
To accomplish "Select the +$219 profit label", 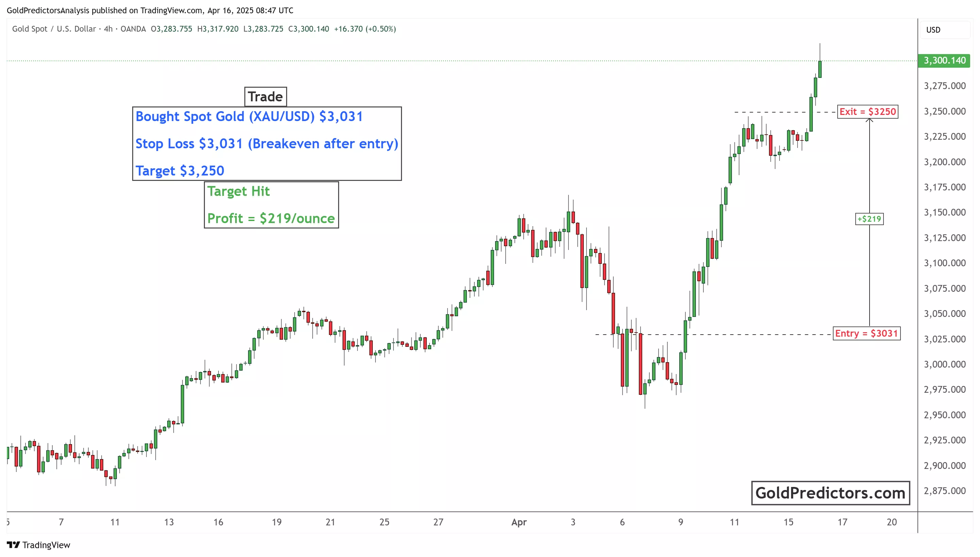I will (869, 219).
